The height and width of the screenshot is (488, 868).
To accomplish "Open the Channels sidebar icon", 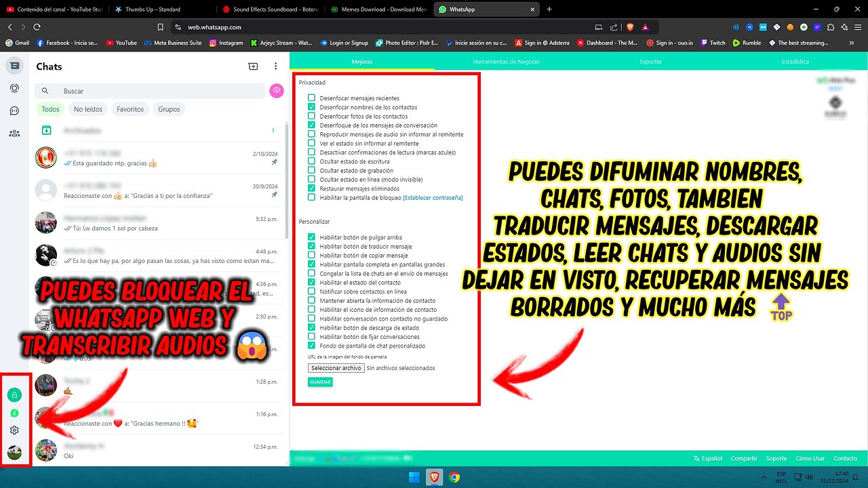I will click(14, 110).
